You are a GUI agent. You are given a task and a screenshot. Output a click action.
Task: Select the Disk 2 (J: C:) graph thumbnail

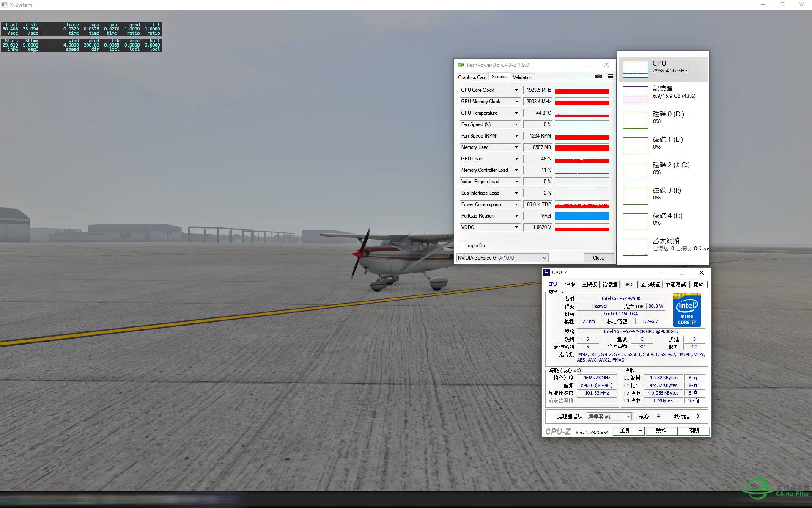(635, 171)
